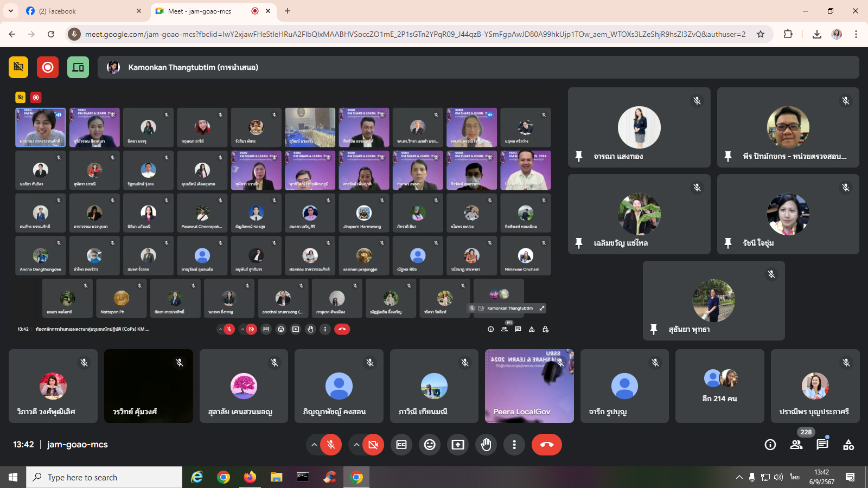Open more options three-dot menu
The height and width of the screenshot is (488, 868).
514,445
